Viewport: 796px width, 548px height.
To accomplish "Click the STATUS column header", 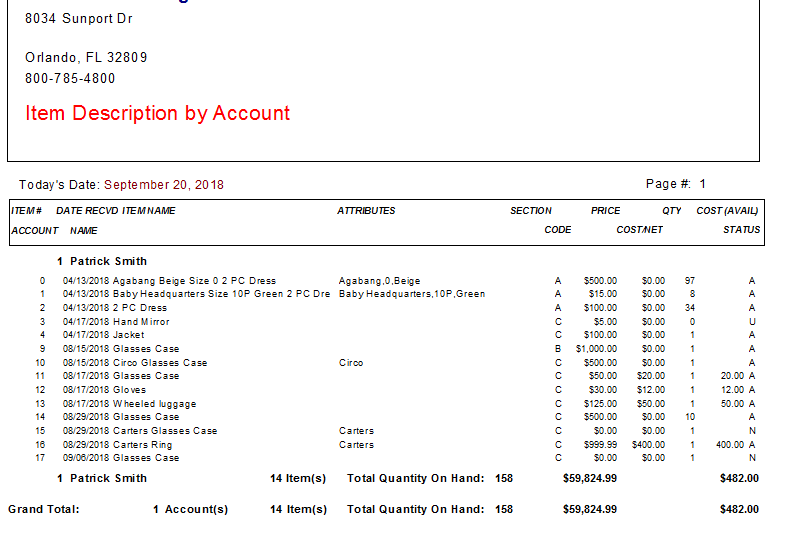I will click(742, 230).
